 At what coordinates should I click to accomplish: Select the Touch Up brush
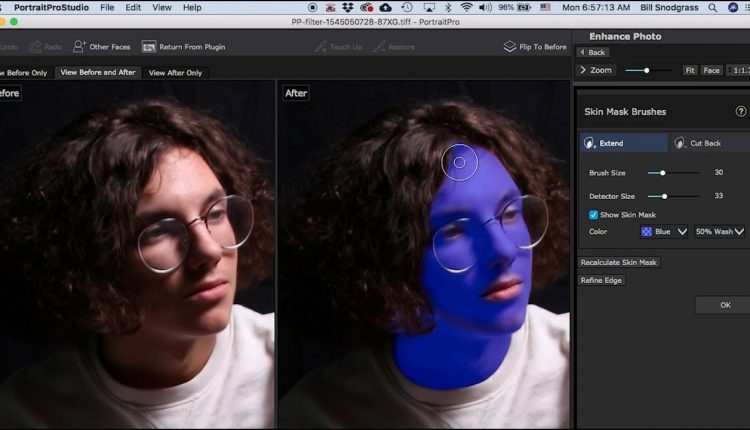(x=338, y=47)
